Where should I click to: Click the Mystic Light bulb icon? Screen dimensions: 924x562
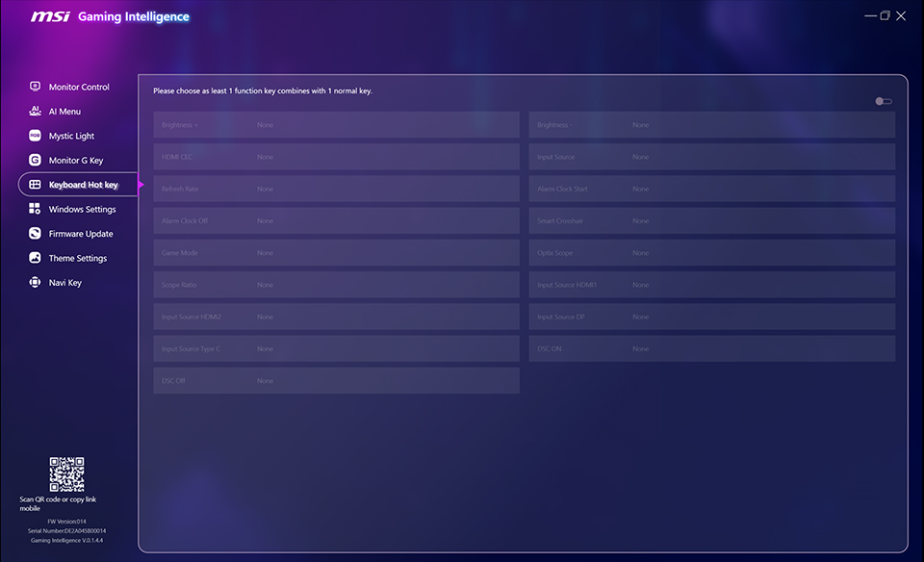click(36, 136)
